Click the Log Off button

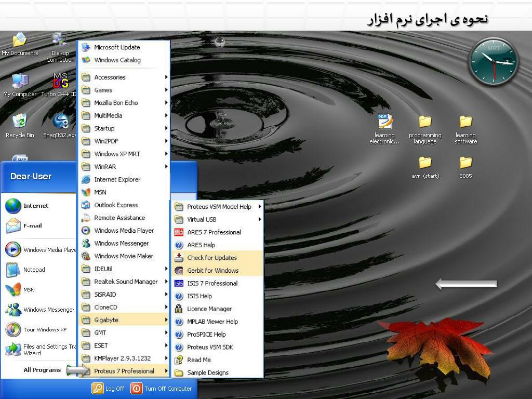[108, 389]
